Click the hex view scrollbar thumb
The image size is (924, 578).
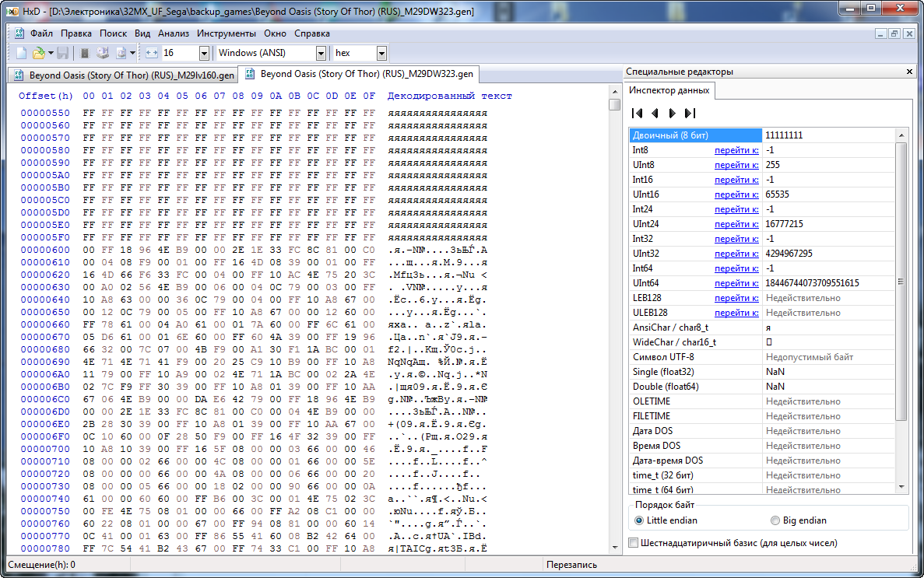pyautogui.click(x=615, y=104)
